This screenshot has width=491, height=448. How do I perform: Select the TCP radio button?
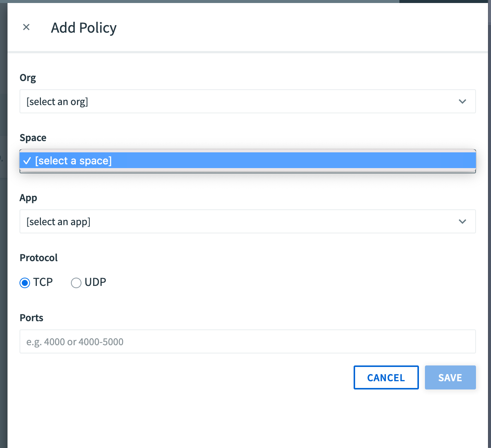click(25, 283)
